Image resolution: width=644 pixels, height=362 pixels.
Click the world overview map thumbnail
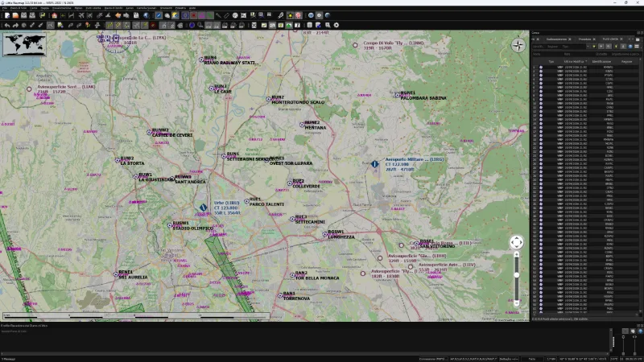24,44
